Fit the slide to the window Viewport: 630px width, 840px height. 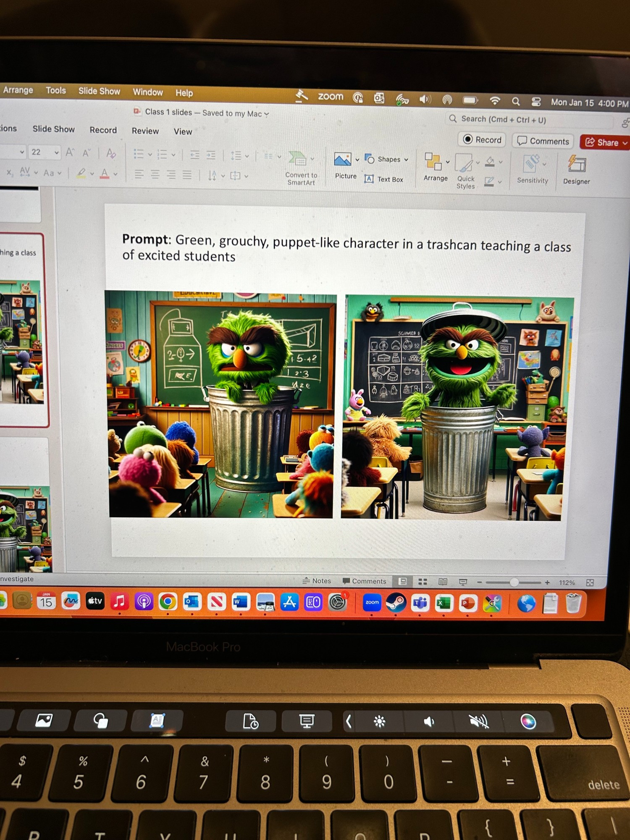tap(590, 583)
